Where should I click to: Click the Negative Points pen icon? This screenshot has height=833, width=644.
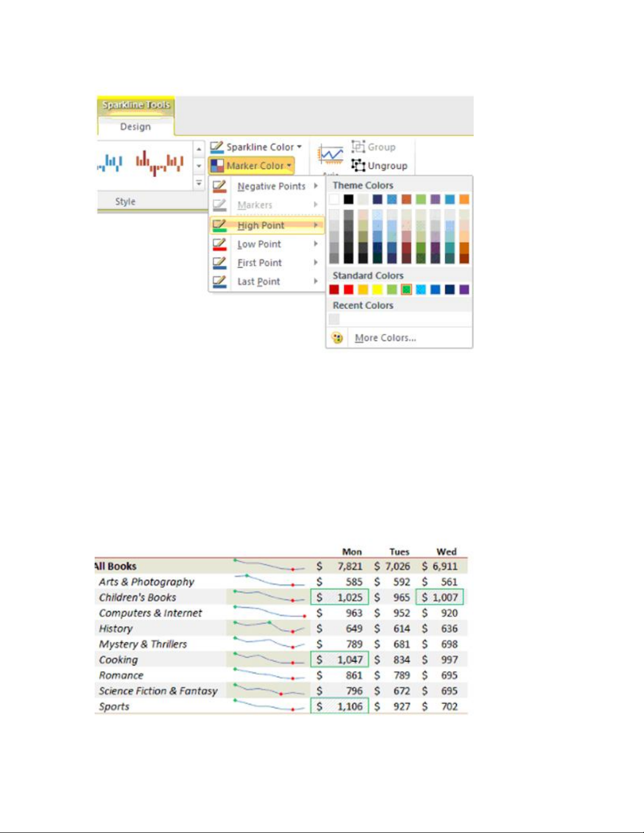tap(219, 186)
